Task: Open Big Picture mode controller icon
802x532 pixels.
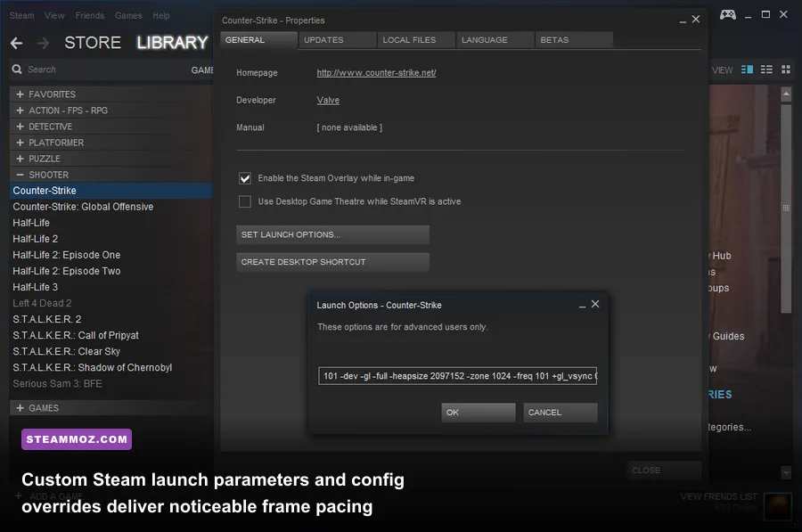Action: pyautogui.click(x=728, y=15)
